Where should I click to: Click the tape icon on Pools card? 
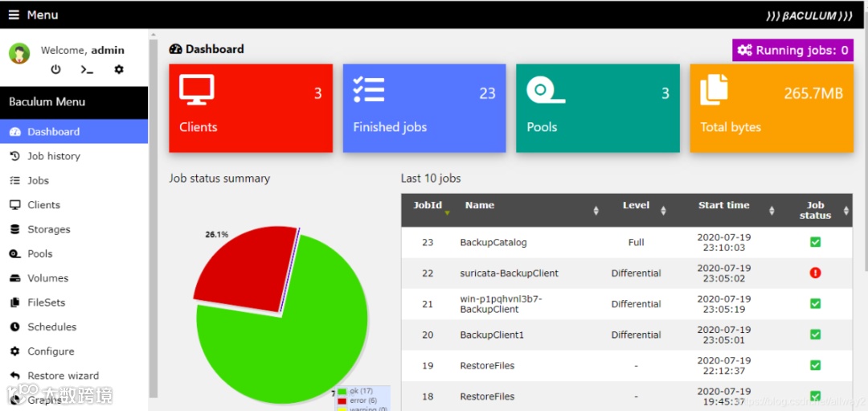click(545, 90)
